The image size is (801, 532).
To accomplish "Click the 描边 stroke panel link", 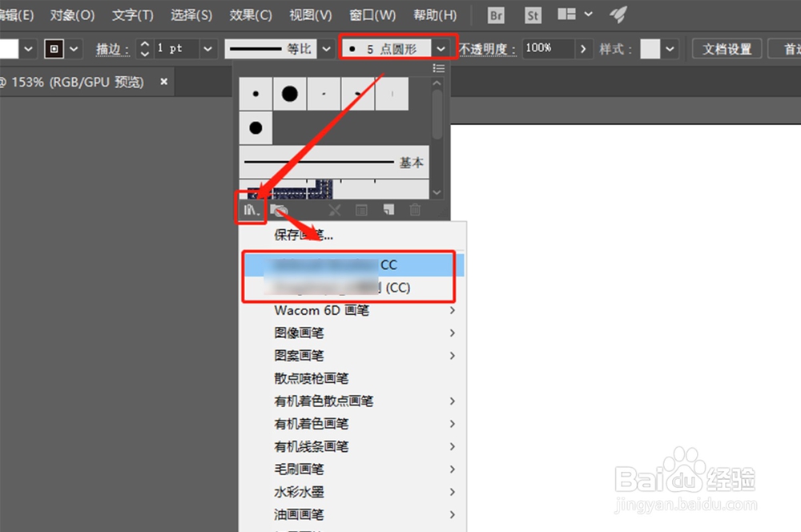I will tap(112, 49).
